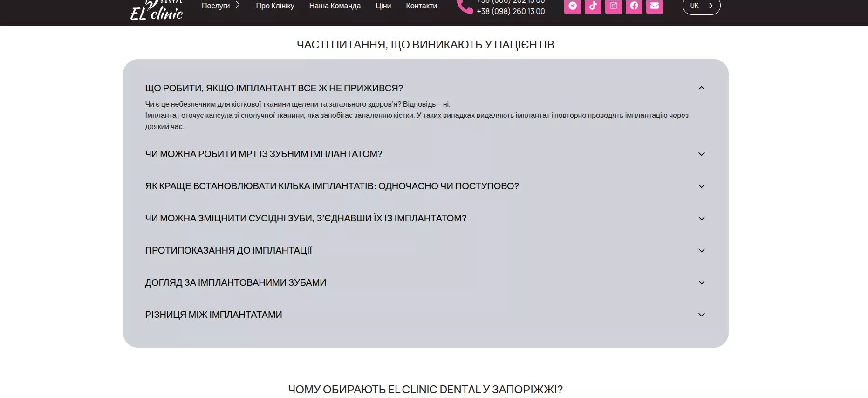Image resolution: width=868 pixels, height=398 pixels.
Task: Expand РІЗНИЦЯ МІЖ ІМПЛАНТАТАМИ chevron
Action: 701,315
